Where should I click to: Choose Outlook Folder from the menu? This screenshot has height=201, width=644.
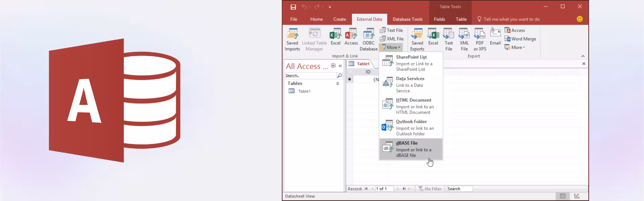[x=411, y=127]
